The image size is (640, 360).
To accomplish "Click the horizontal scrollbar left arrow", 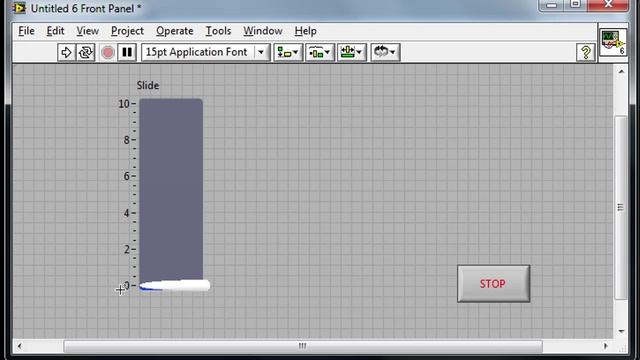I will point(19,346).
